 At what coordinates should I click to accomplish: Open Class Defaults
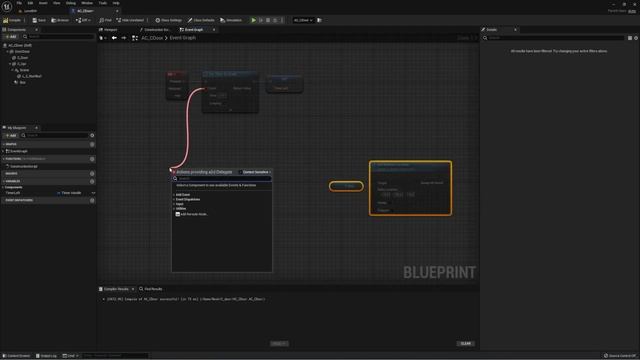(201, 20)
